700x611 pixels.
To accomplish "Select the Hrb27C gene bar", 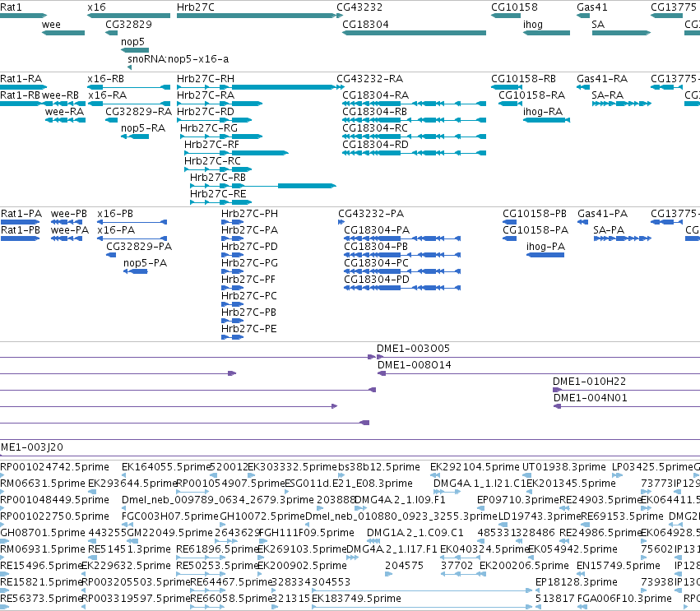I will pos(257,16).
